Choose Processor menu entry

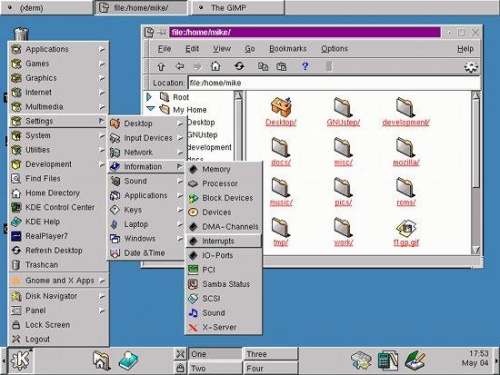(224, 184)
